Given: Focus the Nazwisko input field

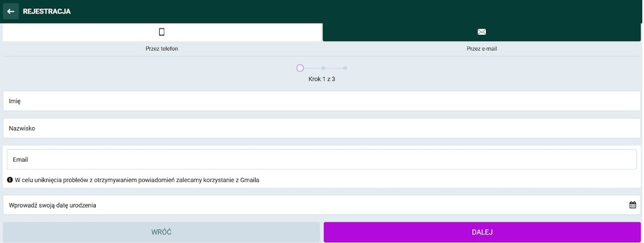Looking at the screenshot, I should coord(322,128).
